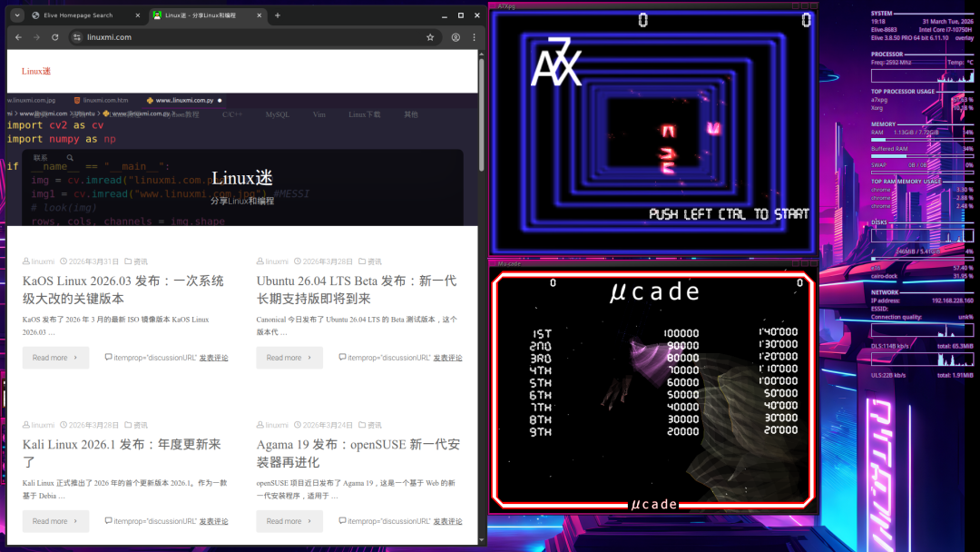Click the browser back navigation arrow
This screenshot has height=552, width=980.
[x=17, y=37]
